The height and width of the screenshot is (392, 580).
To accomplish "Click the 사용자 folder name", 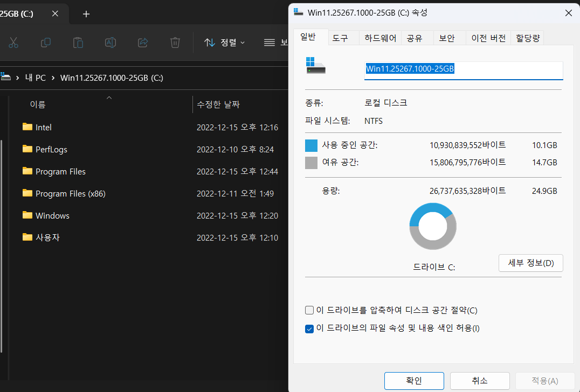I will (x=48, y=237).
